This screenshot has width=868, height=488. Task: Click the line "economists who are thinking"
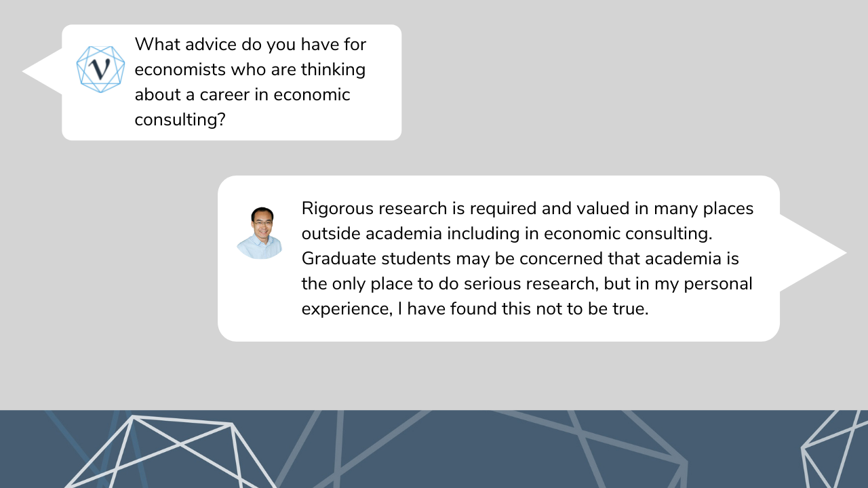(x=250, y=70)
